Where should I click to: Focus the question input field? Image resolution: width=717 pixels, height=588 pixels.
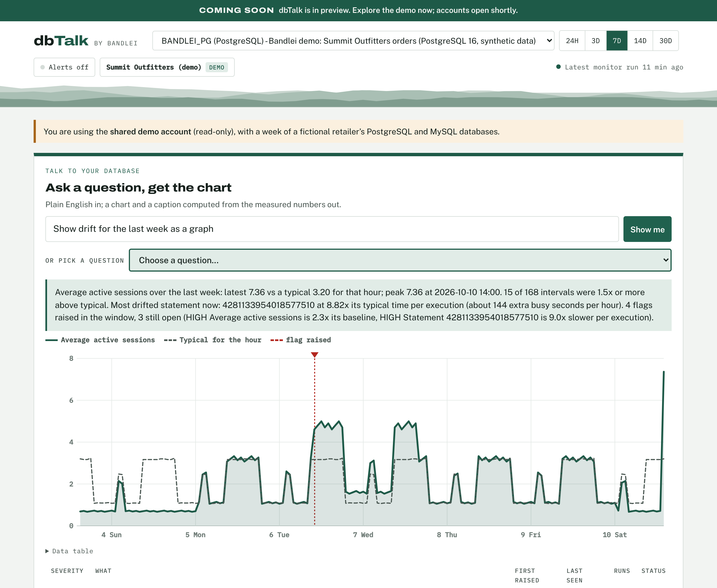(x=332, y=229)
